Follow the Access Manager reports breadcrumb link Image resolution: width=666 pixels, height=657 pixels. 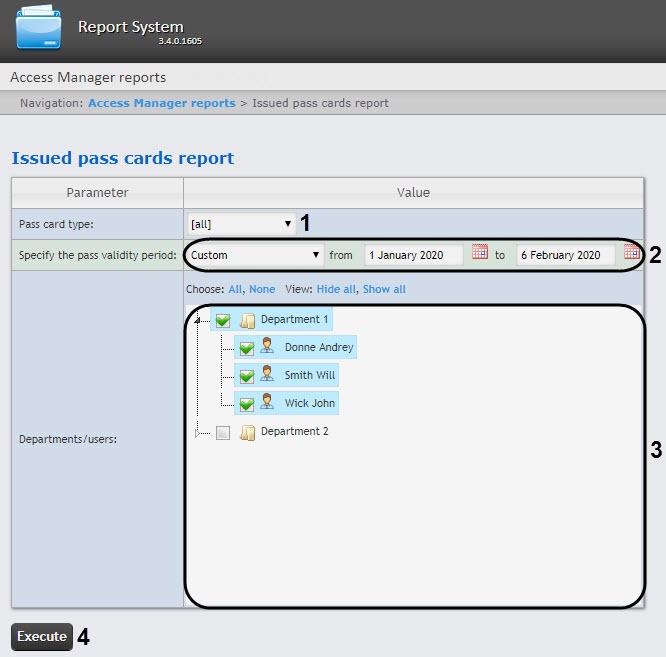pyautogui.click(x=162, y=103)
